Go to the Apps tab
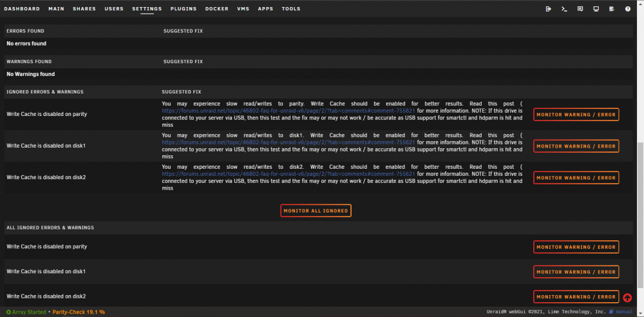The image size is (644, 317). (265, 8)
